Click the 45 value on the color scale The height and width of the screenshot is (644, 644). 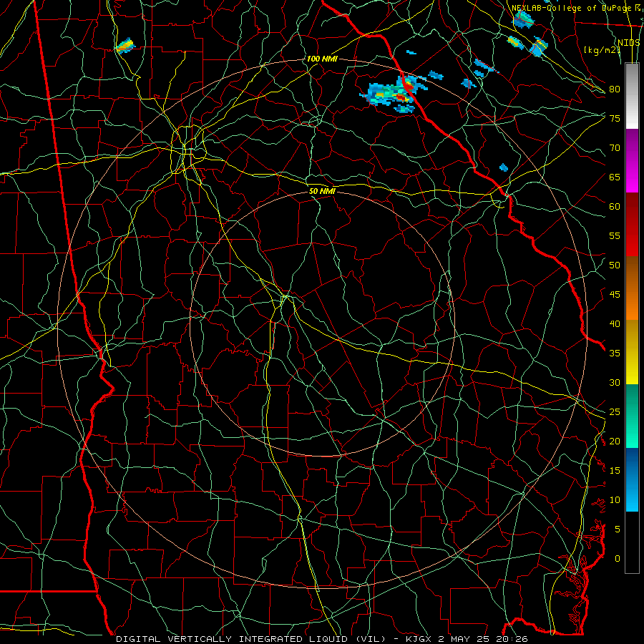[615, 295]
